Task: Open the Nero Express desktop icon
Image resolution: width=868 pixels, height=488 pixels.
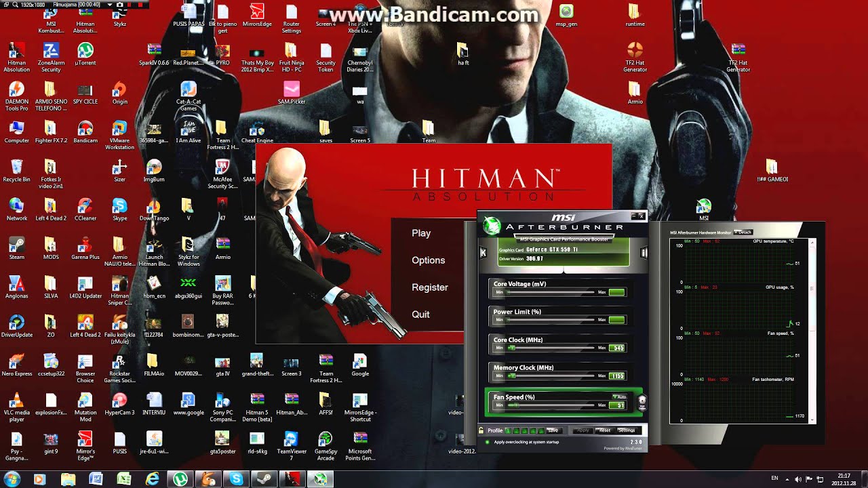Action: coord(16,365)
